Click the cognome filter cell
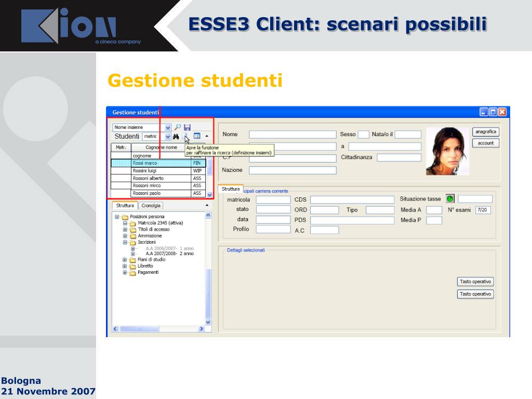The height and width of the screenshot is (399, 532). click(x=161, y=156)
